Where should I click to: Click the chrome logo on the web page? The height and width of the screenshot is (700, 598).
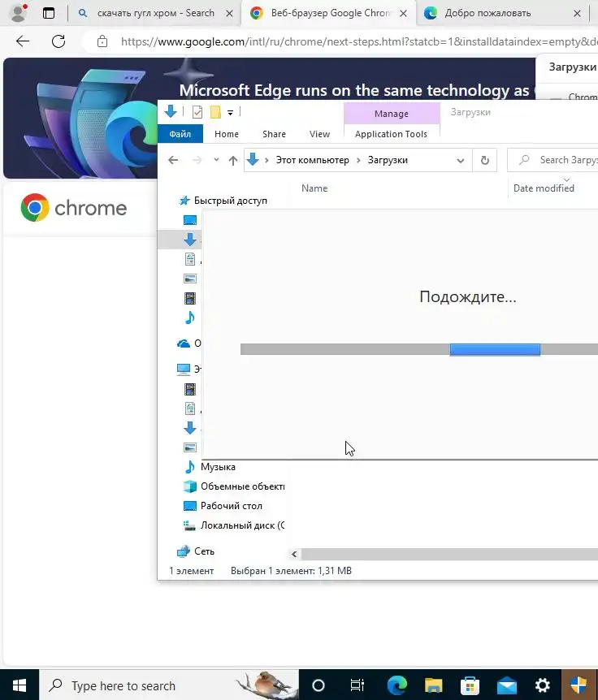point(74,208)
